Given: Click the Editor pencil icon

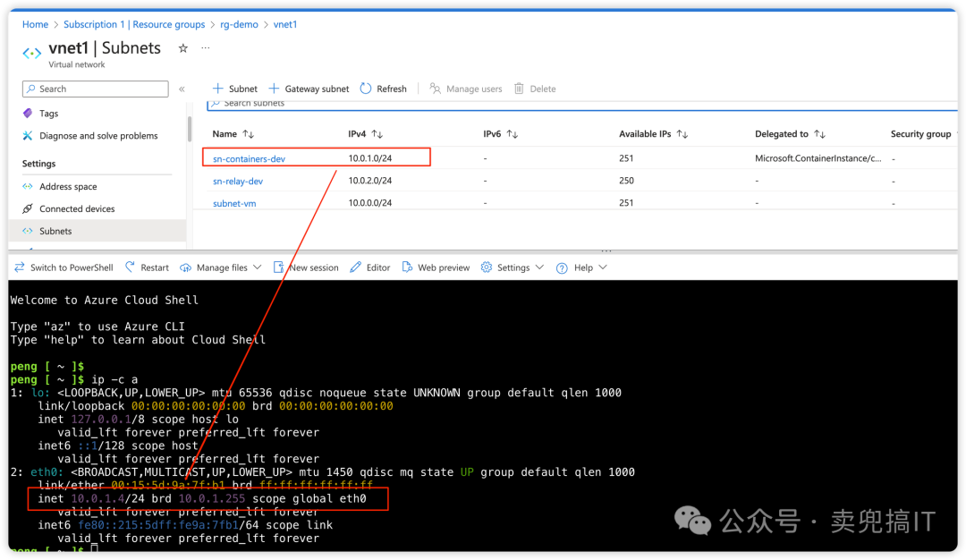Looking at the screenshot, I should (x=355, y=267).
